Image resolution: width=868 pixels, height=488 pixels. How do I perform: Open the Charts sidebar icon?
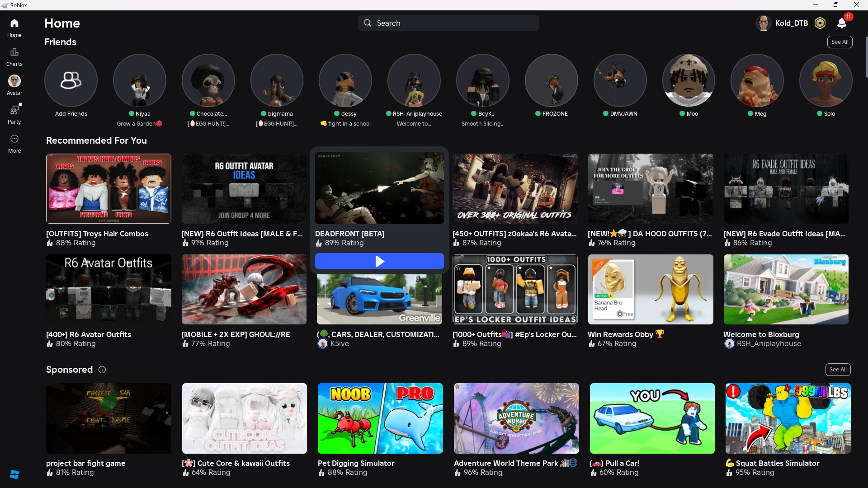tap(14, 52)
